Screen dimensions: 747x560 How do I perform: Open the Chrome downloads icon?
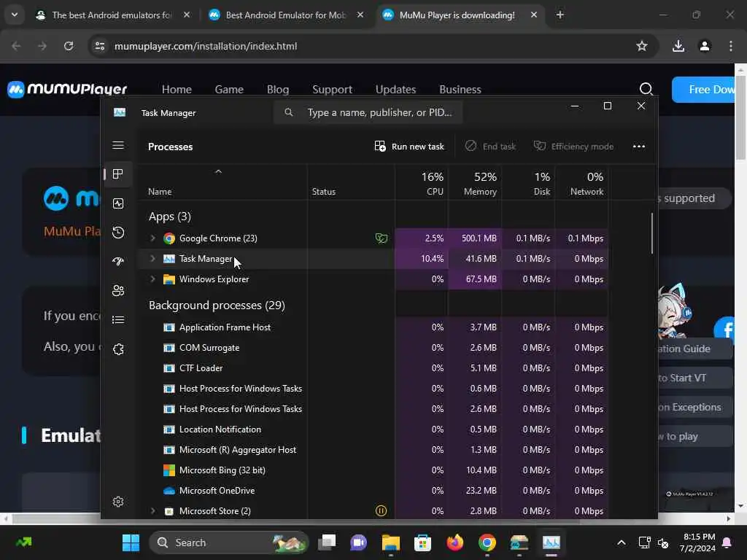click(678, 46)
